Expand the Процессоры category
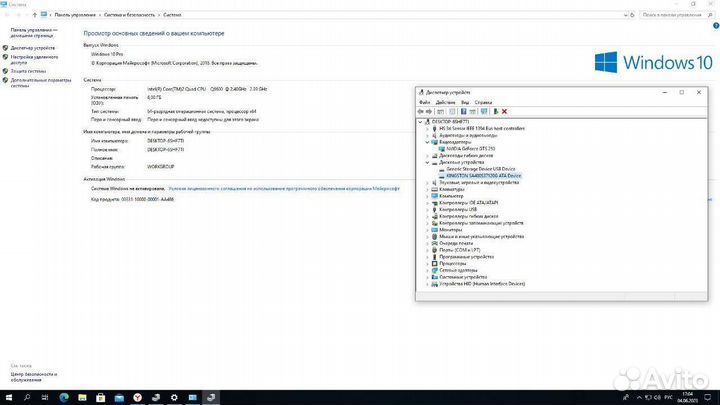The width and height of the screenshot is (720, 405). click(427, 263)
